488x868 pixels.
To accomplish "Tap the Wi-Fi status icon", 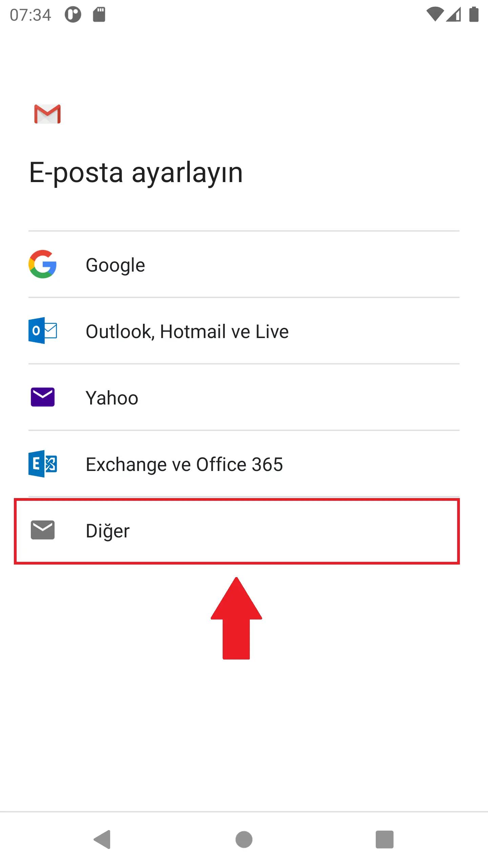I will point(435,15).
